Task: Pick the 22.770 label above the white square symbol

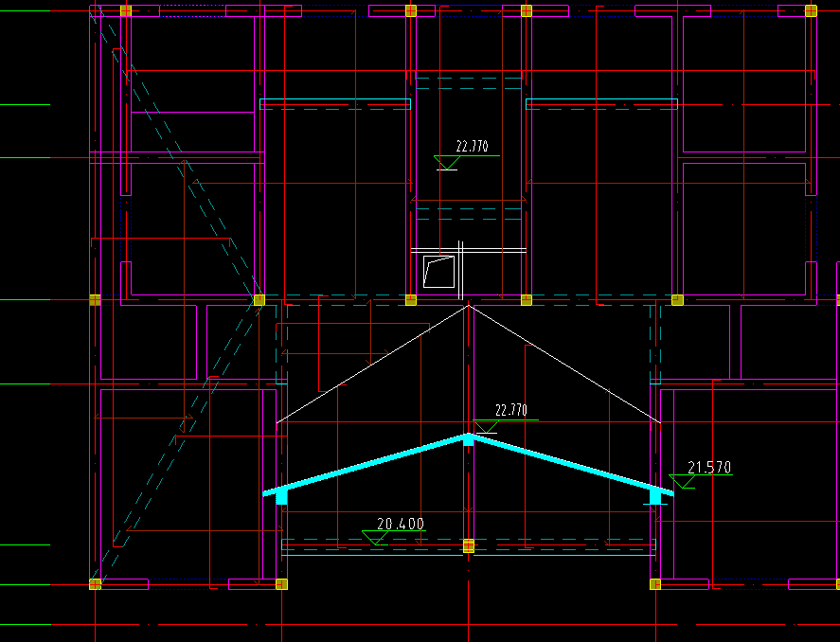Action: [x=472, y=146]
